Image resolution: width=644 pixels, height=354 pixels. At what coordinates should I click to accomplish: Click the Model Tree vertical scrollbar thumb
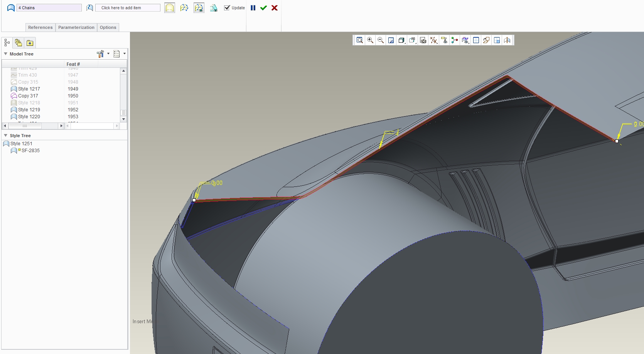point(123,113)
